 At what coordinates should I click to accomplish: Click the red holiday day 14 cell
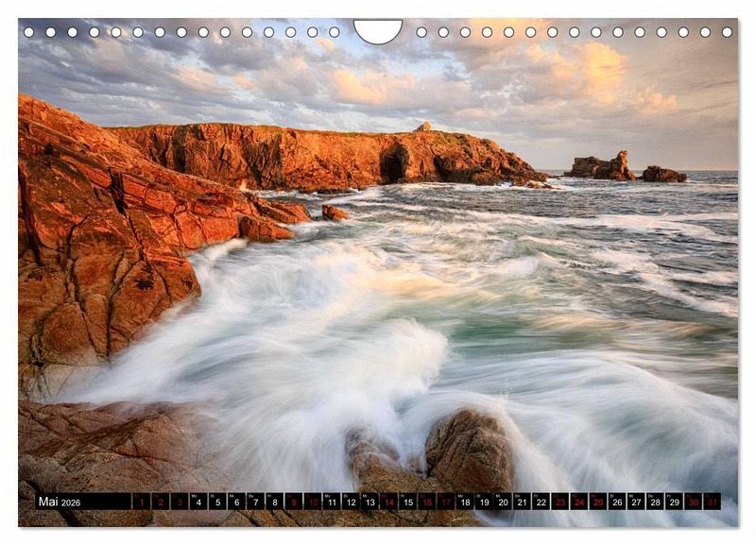388,502
